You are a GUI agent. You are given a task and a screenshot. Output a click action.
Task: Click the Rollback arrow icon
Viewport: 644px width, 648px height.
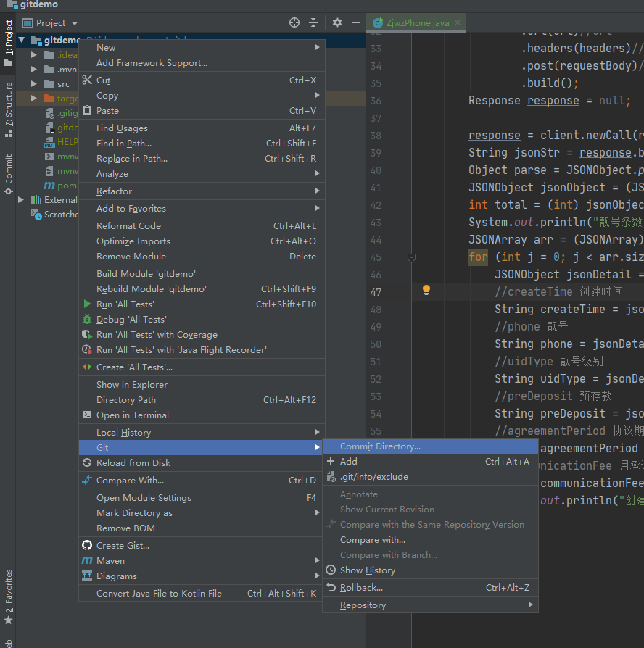(x=331, y=587)
